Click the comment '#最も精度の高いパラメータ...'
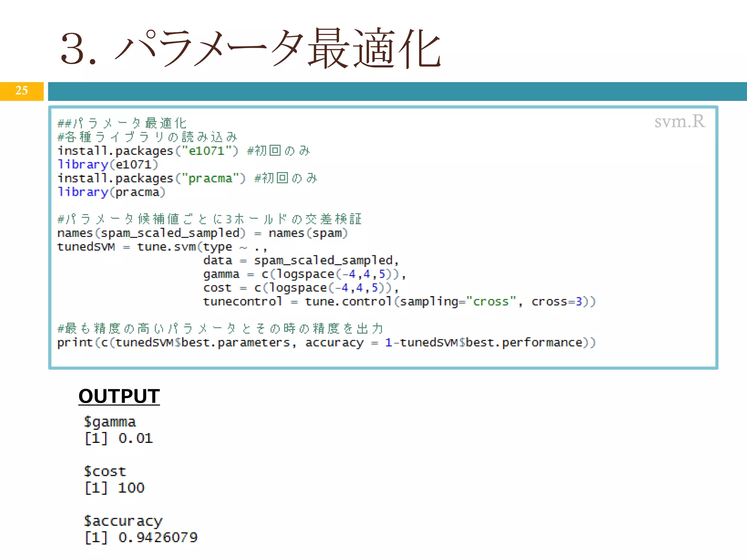 220,328
